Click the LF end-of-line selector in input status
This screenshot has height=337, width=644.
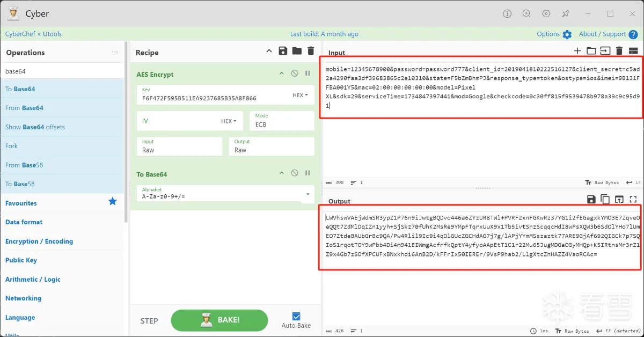(x=634, y=182)
